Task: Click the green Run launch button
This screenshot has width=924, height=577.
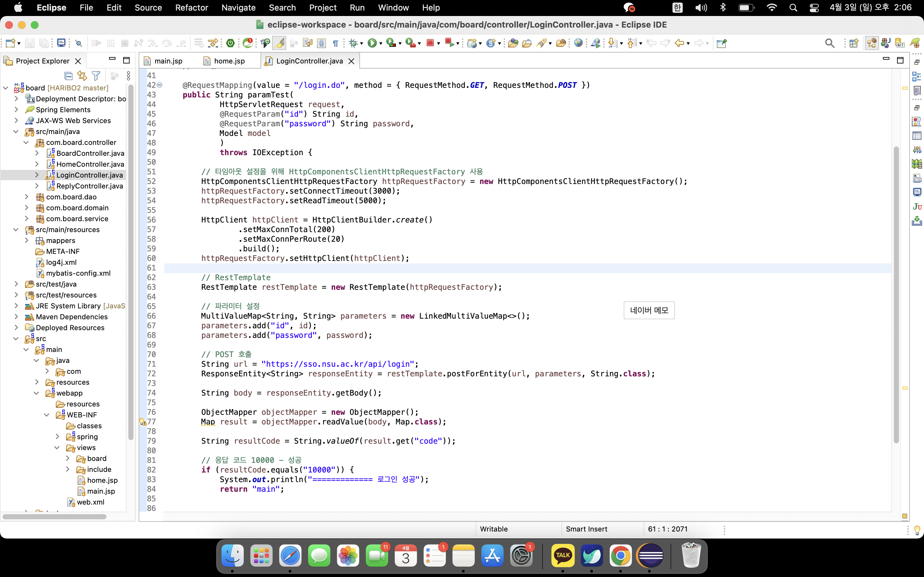Action: point(372,43)
